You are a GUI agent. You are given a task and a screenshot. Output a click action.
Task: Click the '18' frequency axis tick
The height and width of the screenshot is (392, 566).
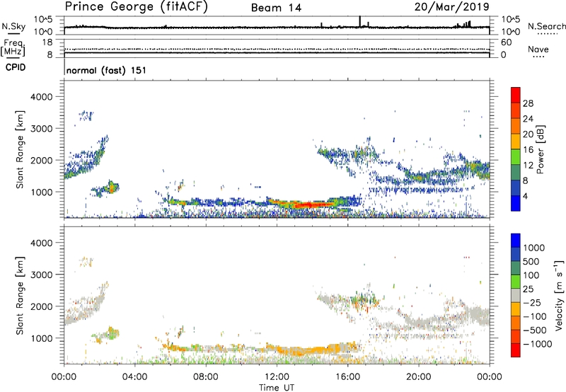pos(47,42)
